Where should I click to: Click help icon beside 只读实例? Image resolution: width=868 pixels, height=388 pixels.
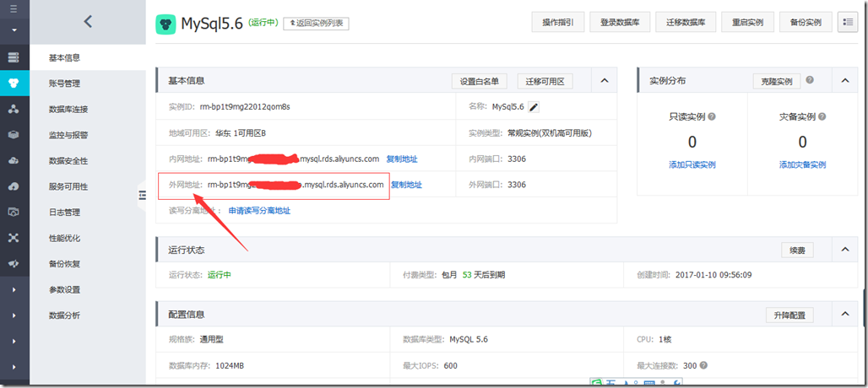click(x=712, y=117)
